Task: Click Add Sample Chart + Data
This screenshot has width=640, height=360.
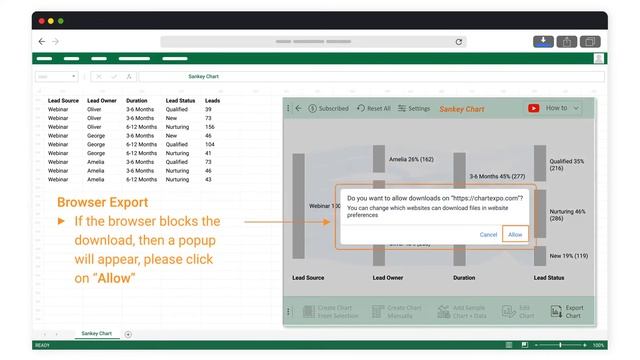Action: pos(462,311)
